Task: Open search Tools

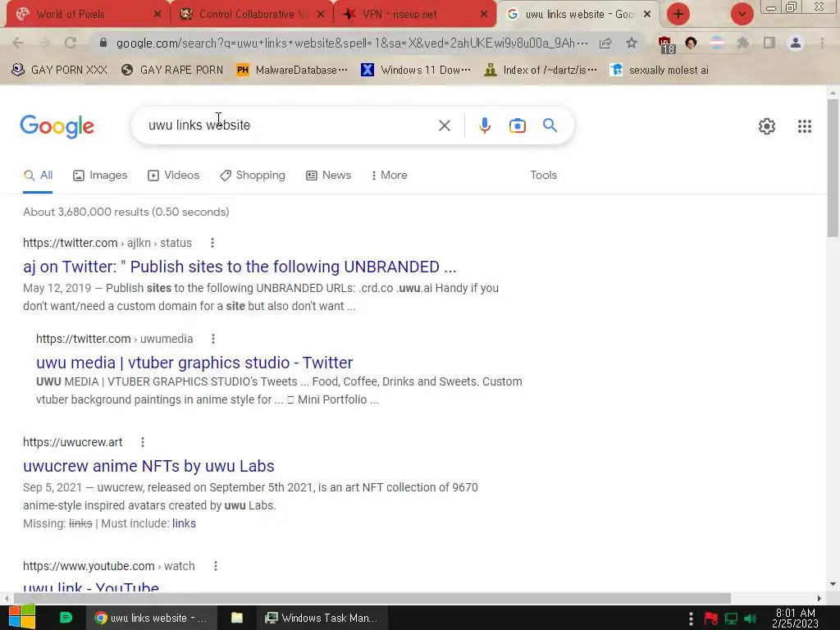Action: point(543,176)
